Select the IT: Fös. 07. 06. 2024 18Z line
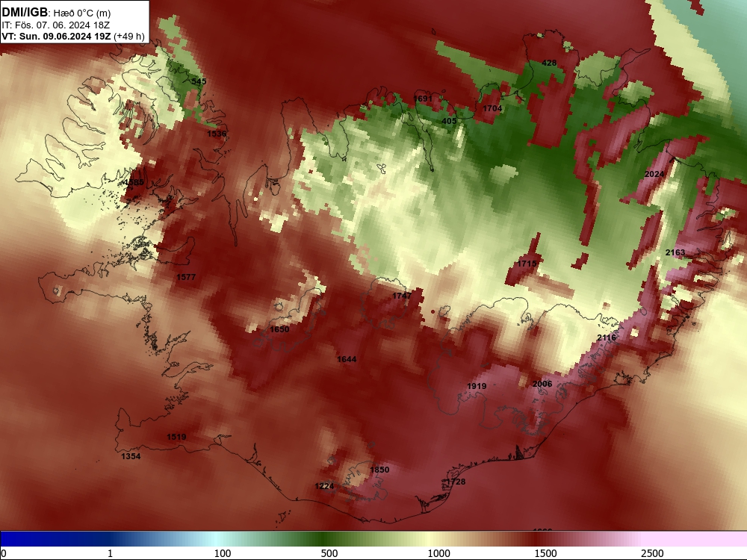The image size is (747, 560). coord(56,25)
